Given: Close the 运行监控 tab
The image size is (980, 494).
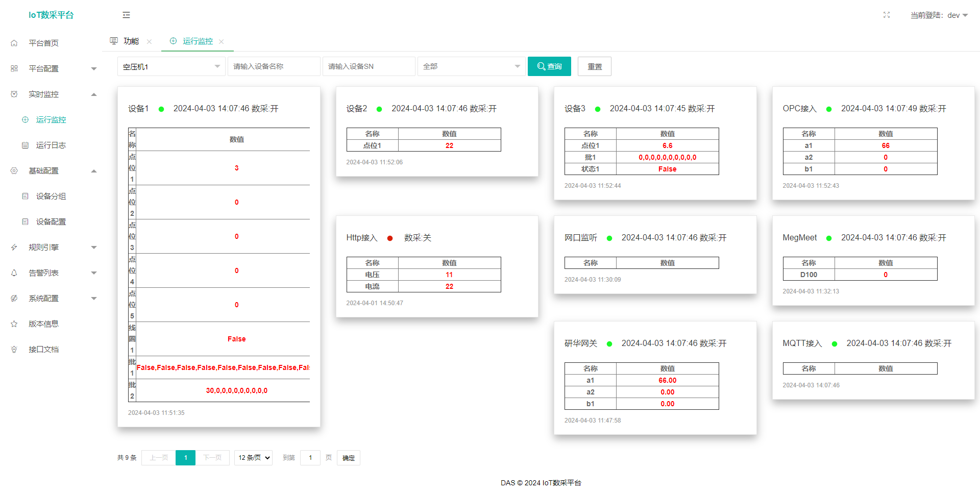Looking at the screenshot, I should 221,42.
